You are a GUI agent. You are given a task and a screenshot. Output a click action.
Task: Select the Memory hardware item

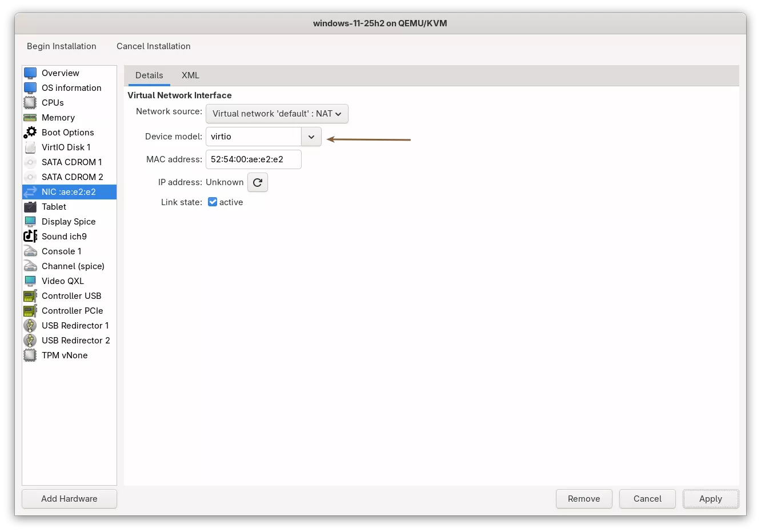(x=58, y=117)
